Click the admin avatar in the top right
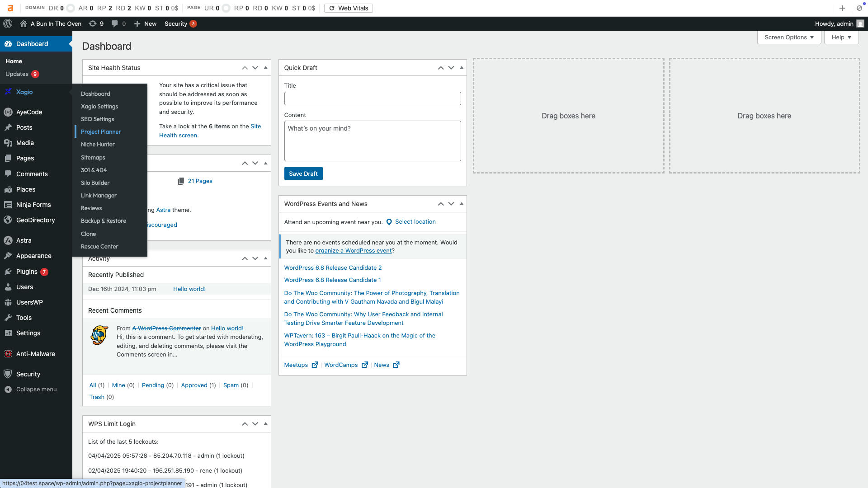 click(x=860, y=23)
